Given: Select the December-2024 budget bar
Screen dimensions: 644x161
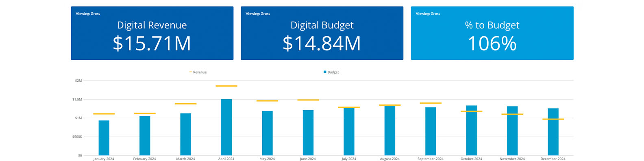Looking at the screenshot, I should click(x=553, y=132).
